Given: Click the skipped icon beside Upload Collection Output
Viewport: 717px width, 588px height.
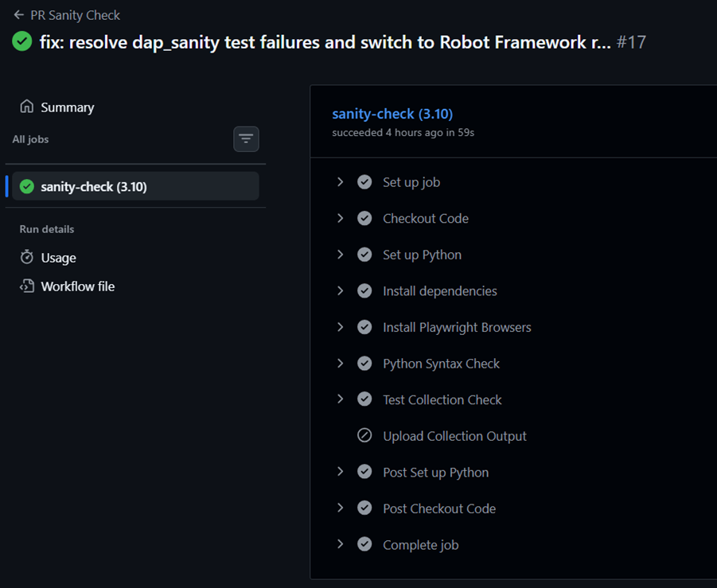Looking at the screenshot, I should pyautogui.click(x=364, y=435).
